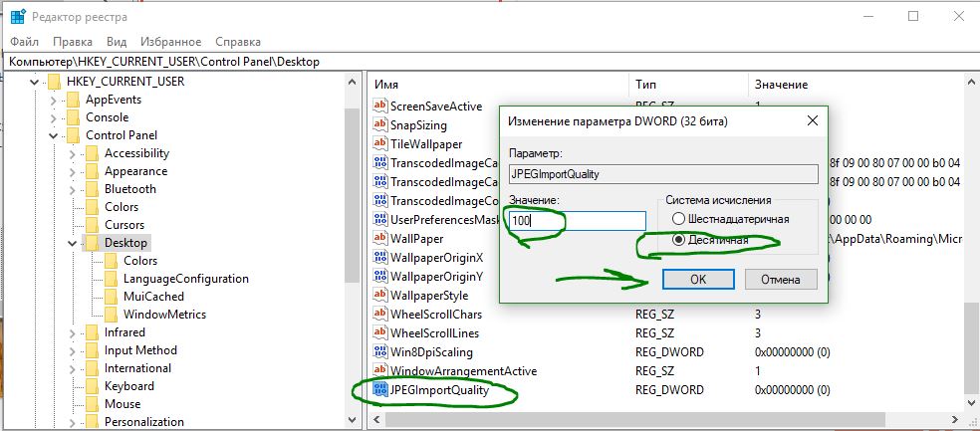Select the SnapSizing value icon
This screenshot has width=980, height=431.
coord(380,125)
